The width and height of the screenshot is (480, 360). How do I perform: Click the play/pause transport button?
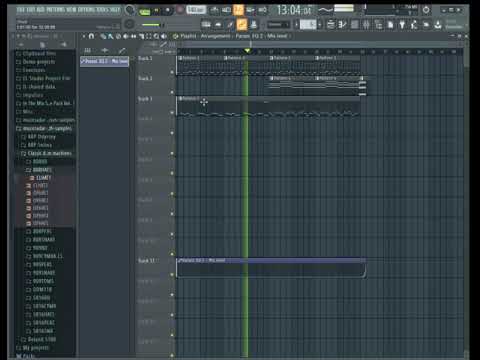pos(156,11)
